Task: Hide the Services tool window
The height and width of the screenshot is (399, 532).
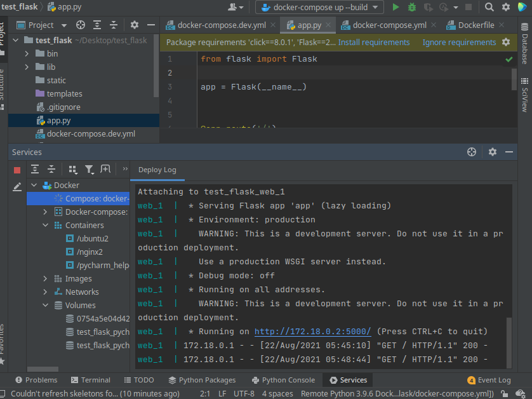Action: click(x=509, y=152)
